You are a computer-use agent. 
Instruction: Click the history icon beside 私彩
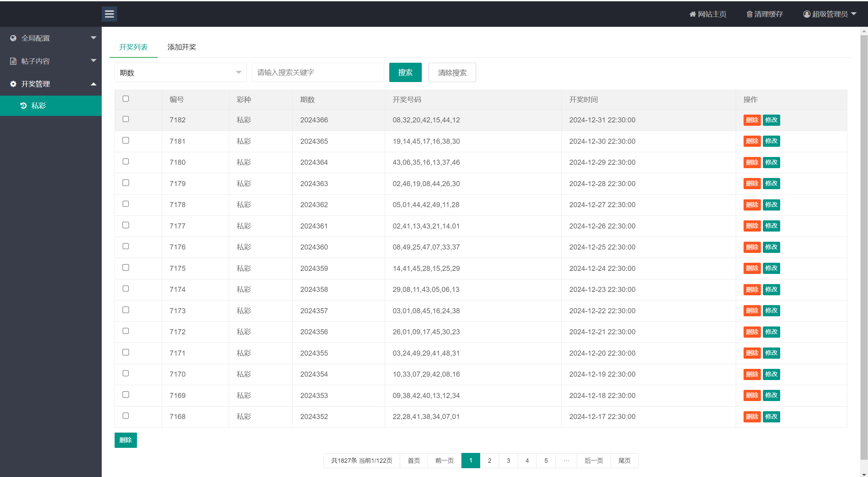[x=23, y=106]
